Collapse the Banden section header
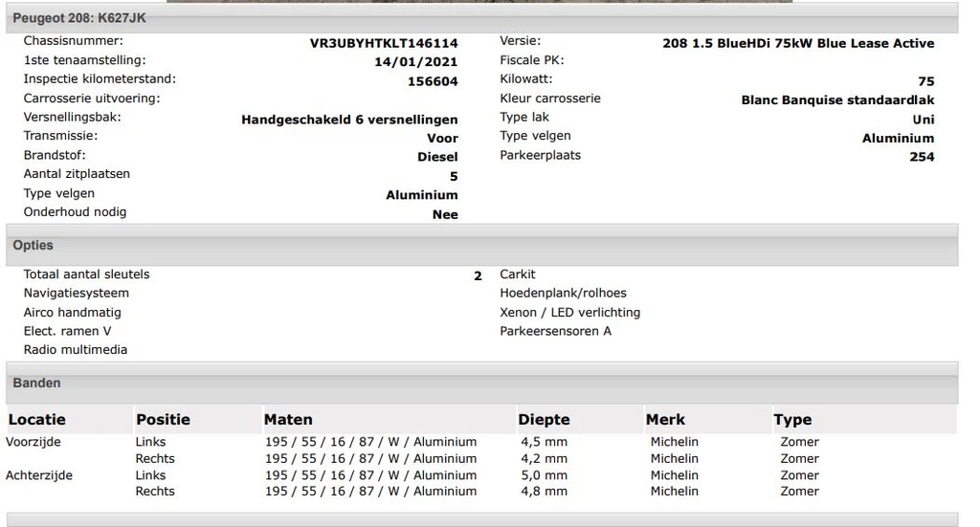The height and width of the screenshot is (527, 980). (36, 384)
